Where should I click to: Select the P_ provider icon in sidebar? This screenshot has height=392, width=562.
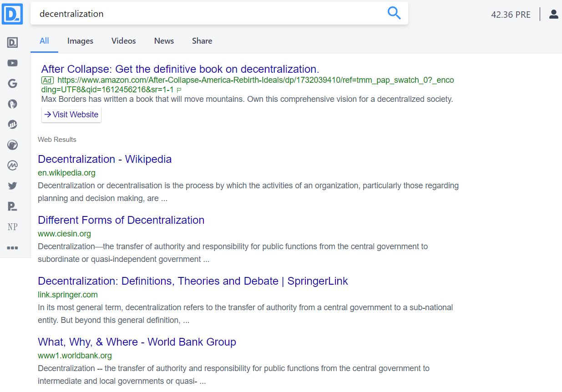coord(13,206)
